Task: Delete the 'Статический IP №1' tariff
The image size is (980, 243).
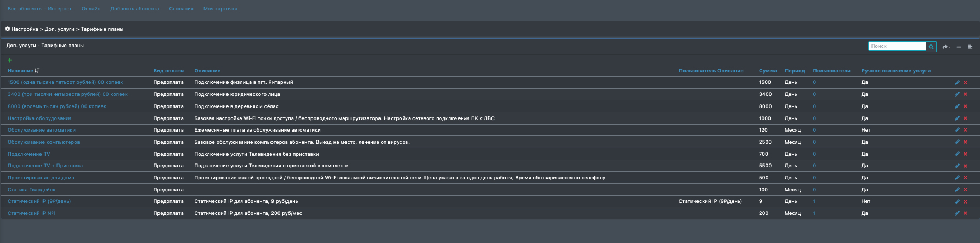Action: [x=965, y=213]
